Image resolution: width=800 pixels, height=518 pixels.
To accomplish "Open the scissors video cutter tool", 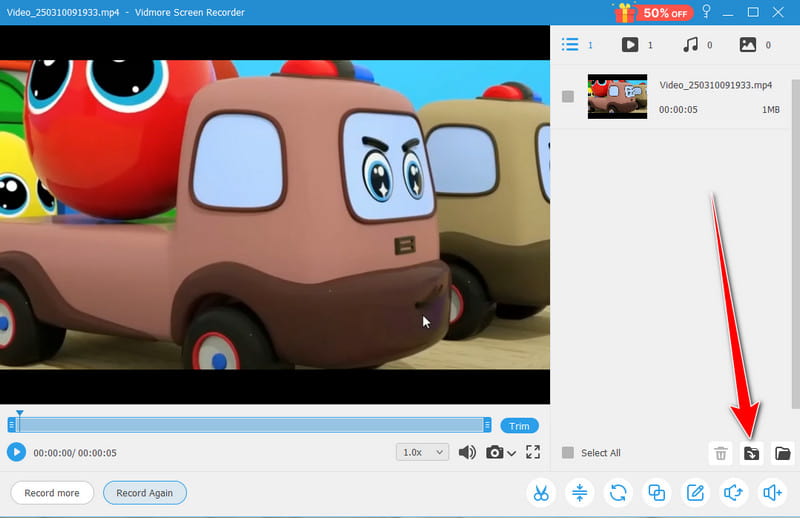I will click(541, 493).
